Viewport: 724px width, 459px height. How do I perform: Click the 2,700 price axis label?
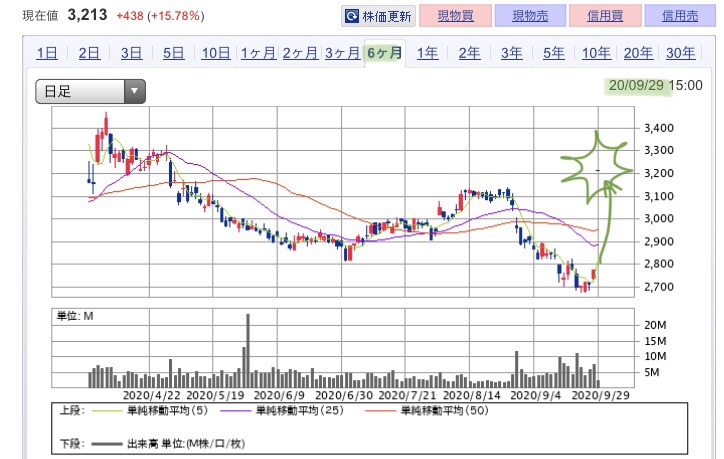click(x=659, y=287)
